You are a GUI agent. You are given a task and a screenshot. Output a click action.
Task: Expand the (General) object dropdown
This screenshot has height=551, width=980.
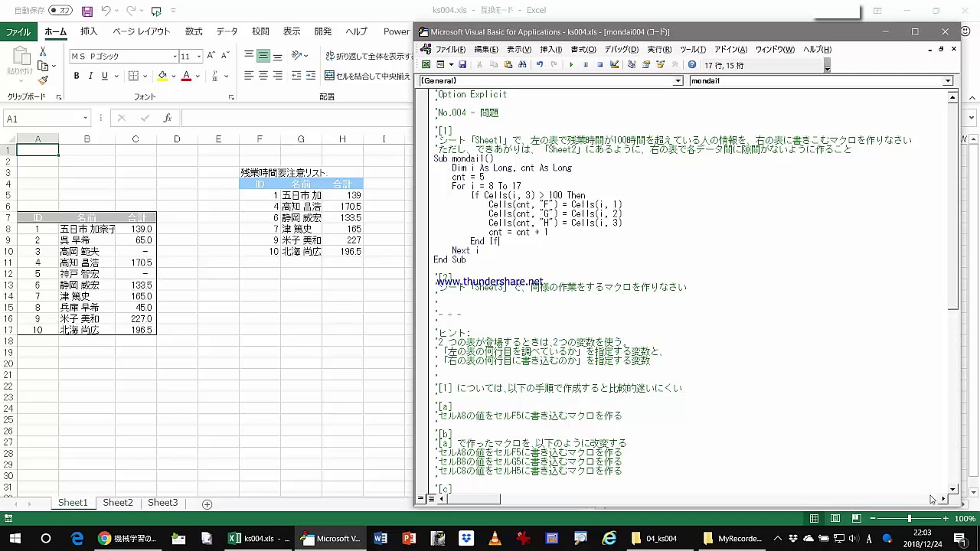678,81
